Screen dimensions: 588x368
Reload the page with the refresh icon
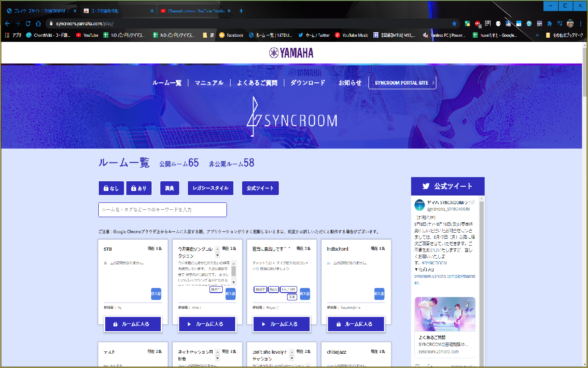pyautogui.click(x=28, y=23)
